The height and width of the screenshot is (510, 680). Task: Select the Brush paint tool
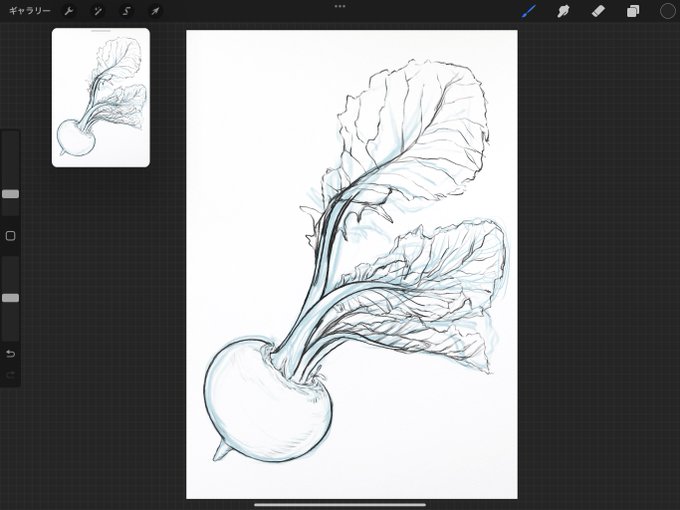528,11
